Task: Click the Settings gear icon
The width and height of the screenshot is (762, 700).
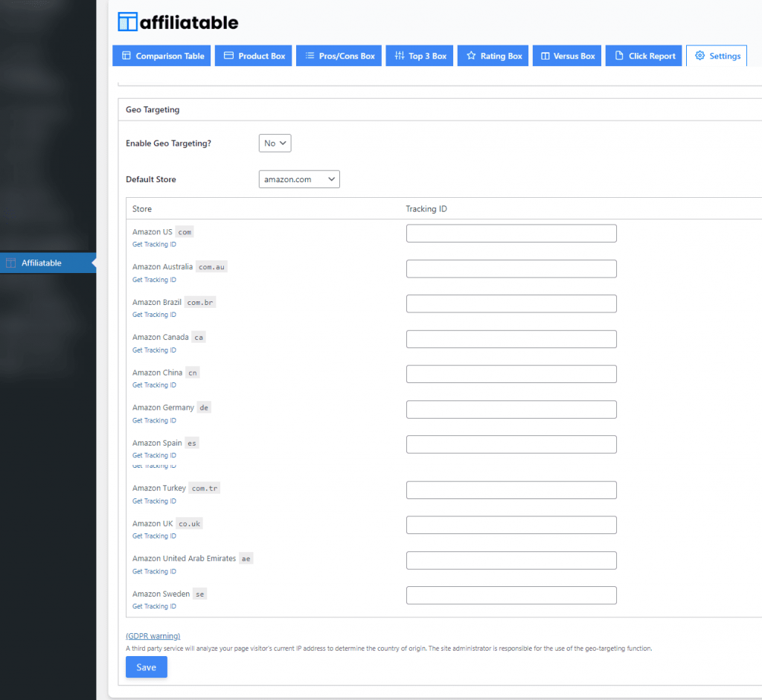Action: pos(699,55)
